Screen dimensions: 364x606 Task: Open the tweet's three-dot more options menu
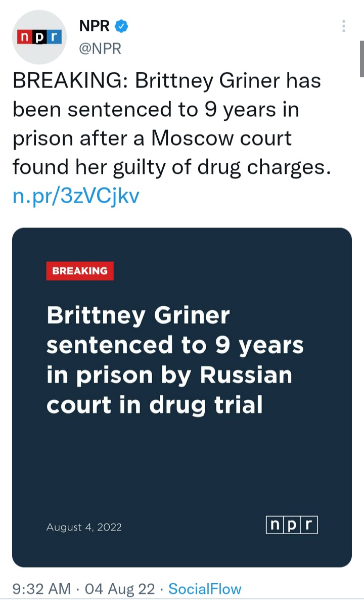point(343,26)
